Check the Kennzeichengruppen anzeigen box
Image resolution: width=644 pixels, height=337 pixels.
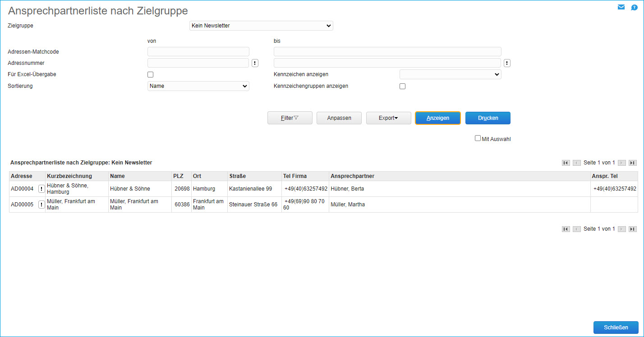tap(402, 86)
